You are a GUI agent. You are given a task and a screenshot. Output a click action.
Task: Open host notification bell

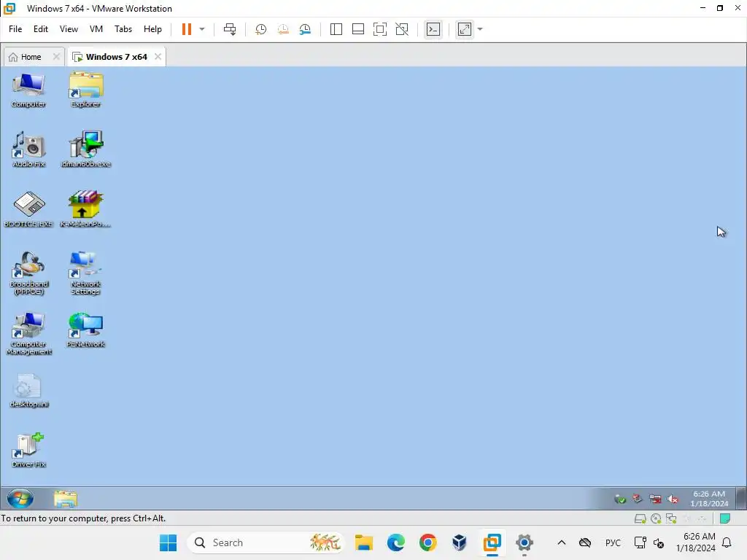click(x=727, y=542)
